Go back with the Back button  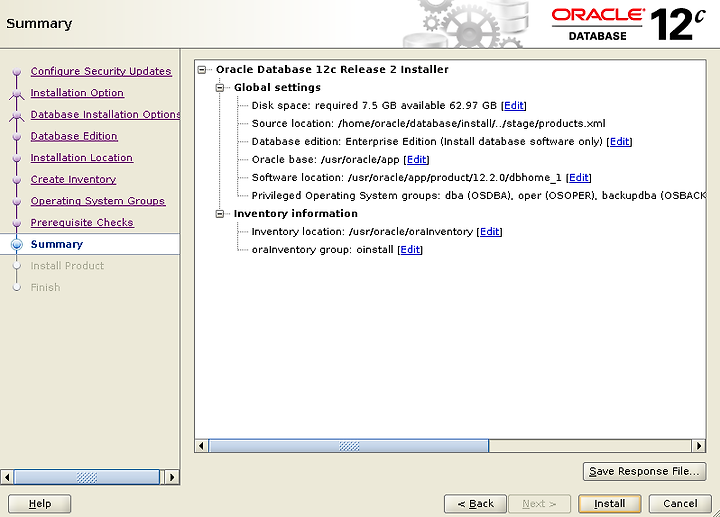[475, 504]
